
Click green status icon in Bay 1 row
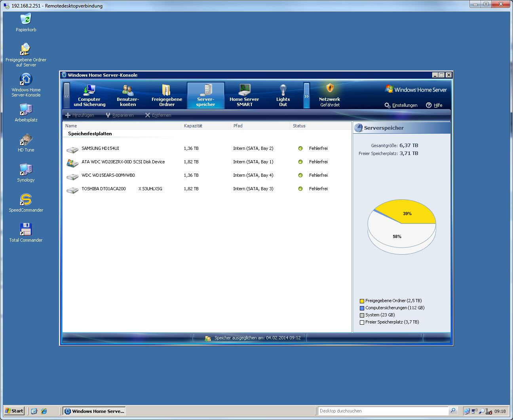[300, 162]
